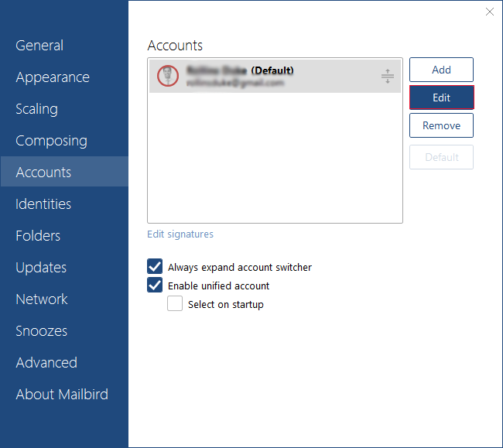Click the Add account button
This screenshot has height=448, width=503.
pos(441,70)
